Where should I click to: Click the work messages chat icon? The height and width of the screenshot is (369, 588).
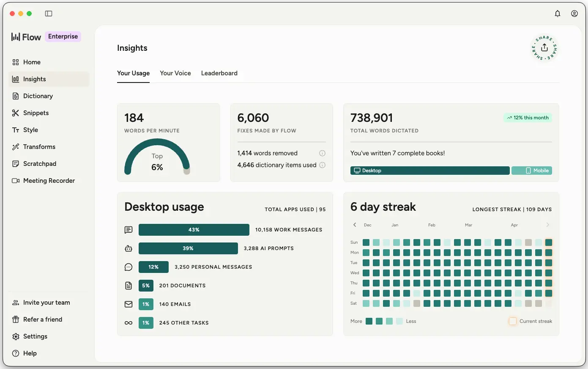[x=129, y=230]
